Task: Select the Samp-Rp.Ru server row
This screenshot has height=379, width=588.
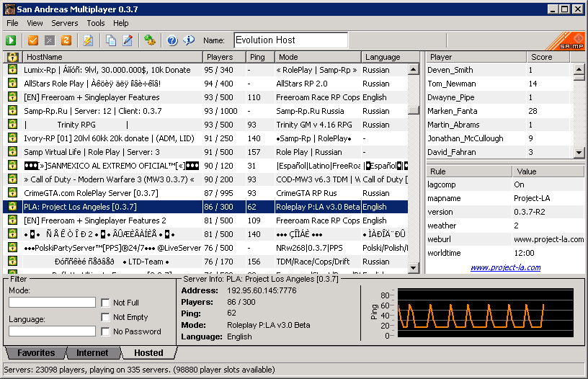Action: 205,111
